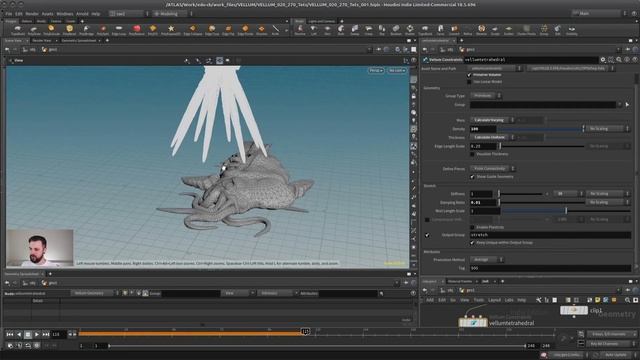
Task: Click the timeline current frame marker
Action: 305,331
